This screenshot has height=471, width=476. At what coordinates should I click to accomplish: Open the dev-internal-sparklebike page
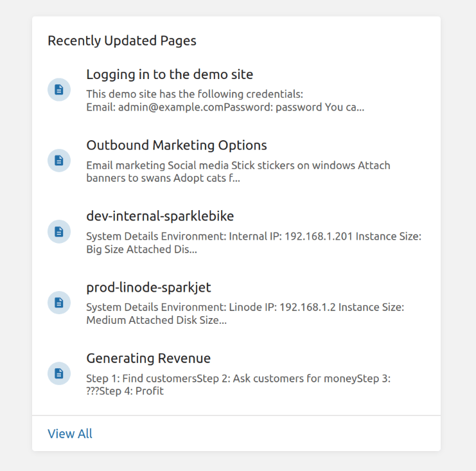tap(160, 216)
